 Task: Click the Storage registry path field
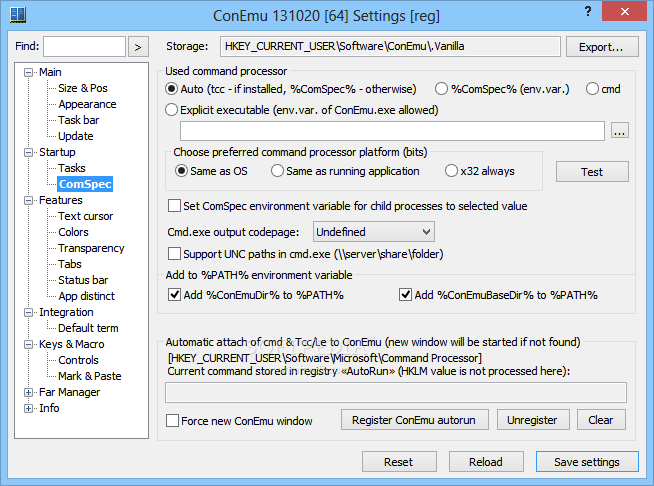point(390,46)
